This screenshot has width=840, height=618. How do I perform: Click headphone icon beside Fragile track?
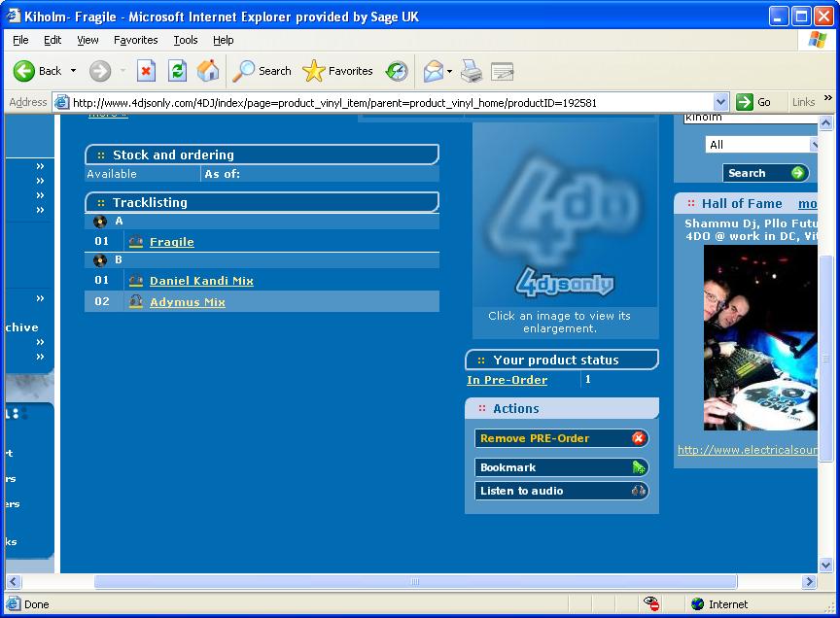tap(136, 242)
